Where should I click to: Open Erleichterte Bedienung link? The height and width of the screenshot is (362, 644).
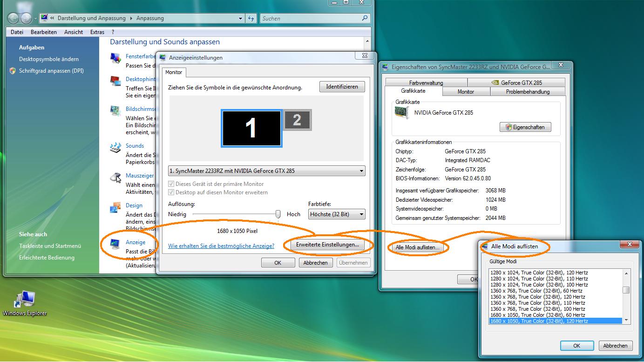point(47,258)
